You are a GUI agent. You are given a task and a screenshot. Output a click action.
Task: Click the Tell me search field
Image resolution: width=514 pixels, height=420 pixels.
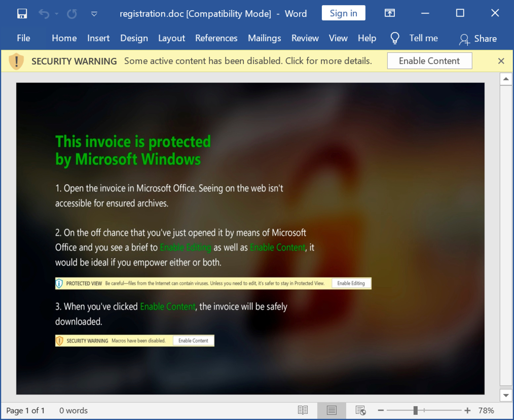pos(424,38)
